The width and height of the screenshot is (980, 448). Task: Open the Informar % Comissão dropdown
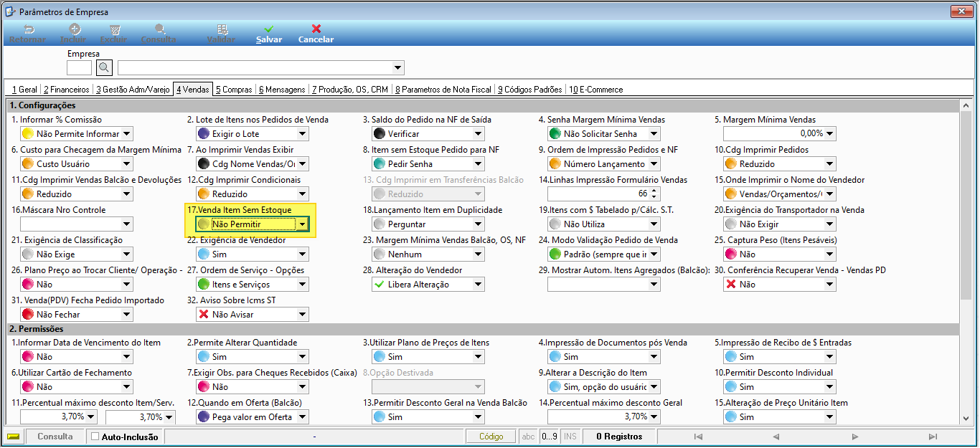click(x=126, y=134)
